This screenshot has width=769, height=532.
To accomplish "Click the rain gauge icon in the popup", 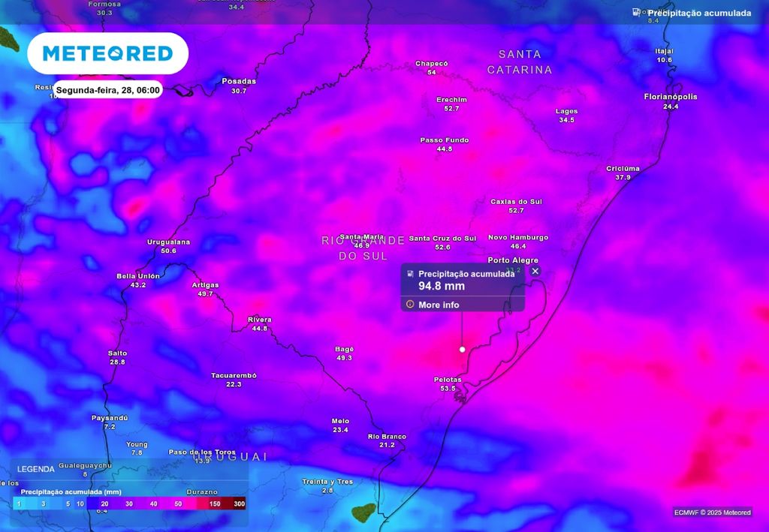I will point(410,274).
